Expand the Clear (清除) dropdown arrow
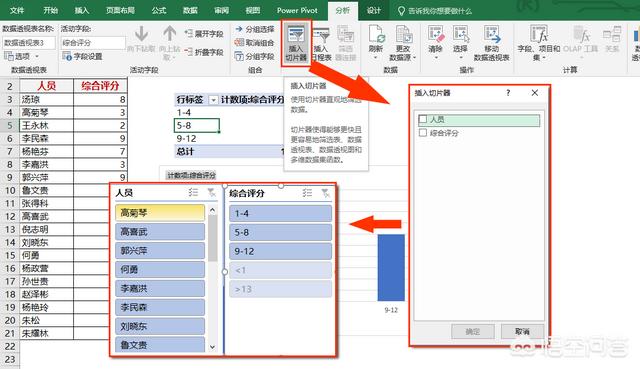 point(436,58)
